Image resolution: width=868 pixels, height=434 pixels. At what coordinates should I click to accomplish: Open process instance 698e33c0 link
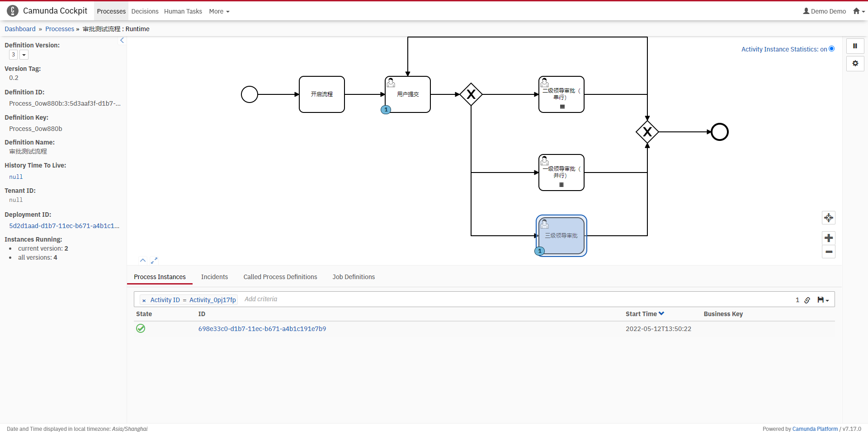click(x=262, y=329)
